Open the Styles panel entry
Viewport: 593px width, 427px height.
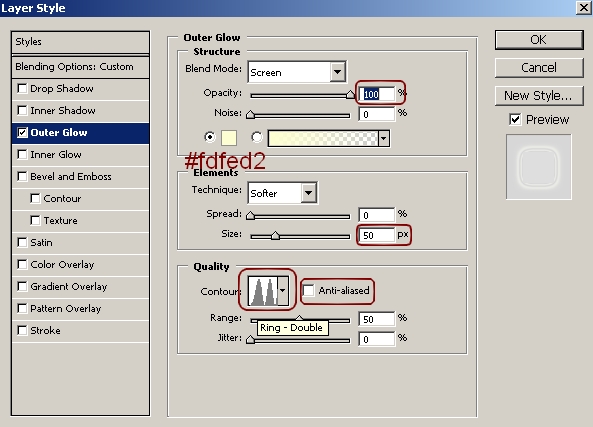click(80, 42)
